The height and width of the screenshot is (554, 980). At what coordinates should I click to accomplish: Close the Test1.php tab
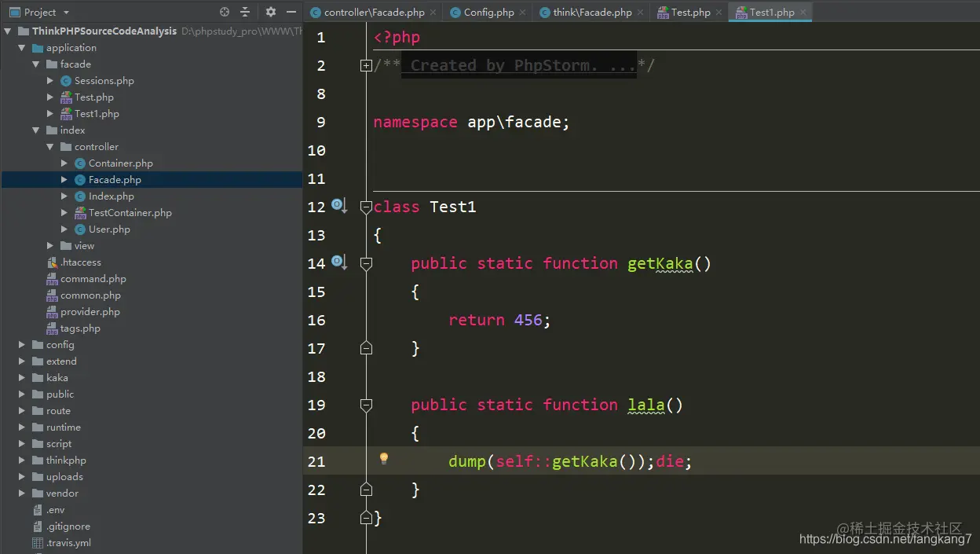[x=803, y=13]
